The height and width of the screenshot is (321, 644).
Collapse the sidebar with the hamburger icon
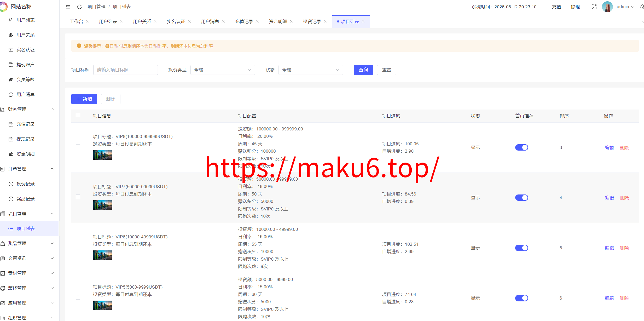pos(68,7)
